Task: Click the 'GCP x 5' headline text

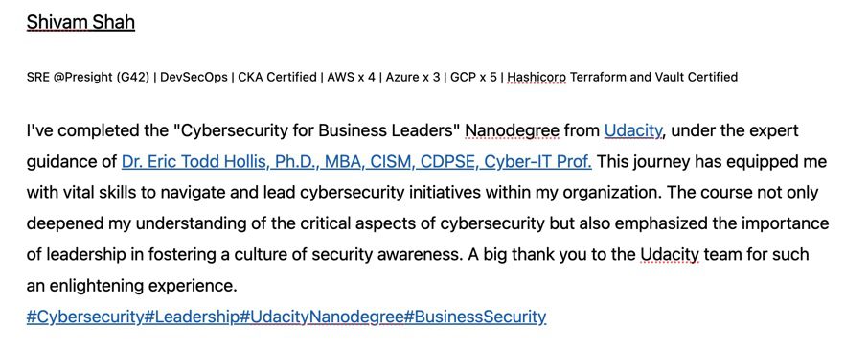Action: tap(474, 77)
